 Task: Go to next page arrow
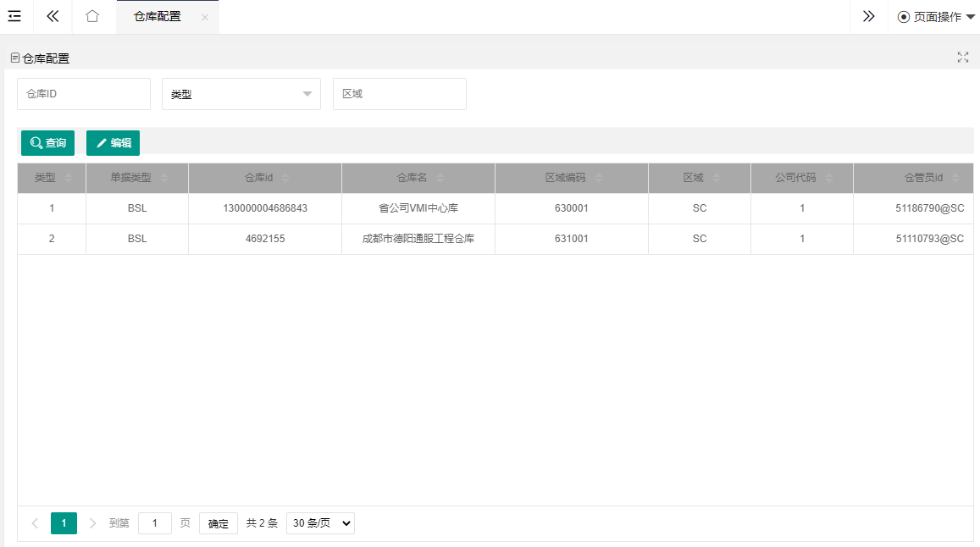click(92, 523)
